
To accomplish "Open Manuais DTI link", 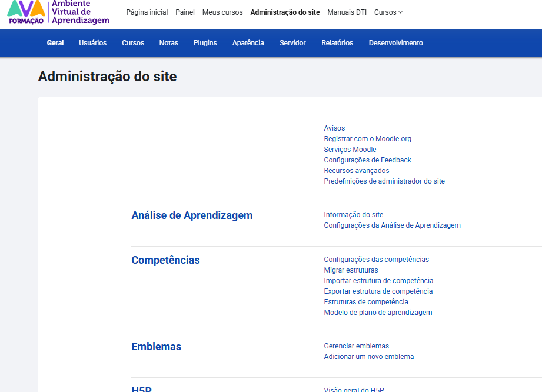I will [347, 12].
